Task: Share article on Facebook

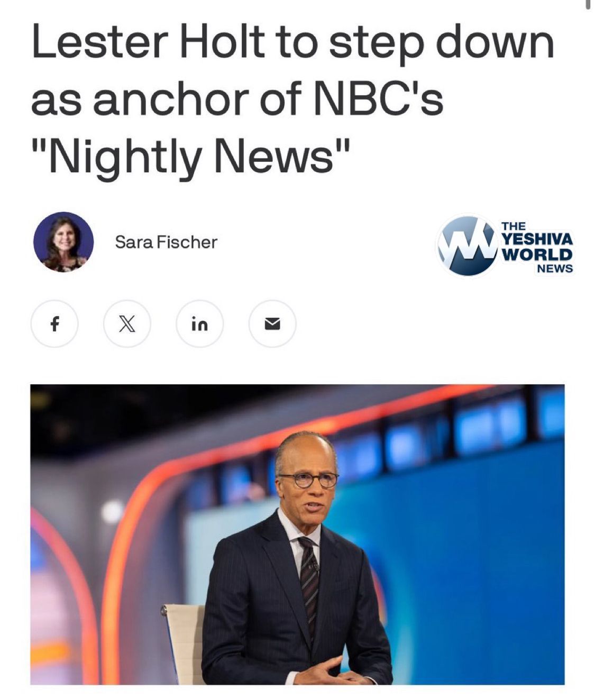Action: 54,324
